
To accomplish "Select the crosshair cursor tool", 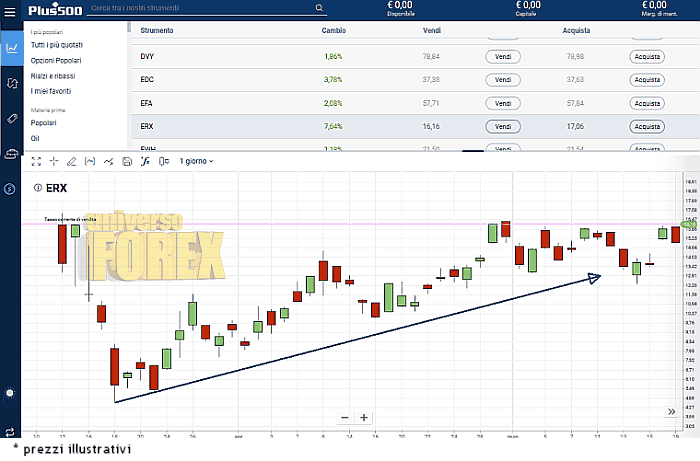I will [x=54, y=161].
